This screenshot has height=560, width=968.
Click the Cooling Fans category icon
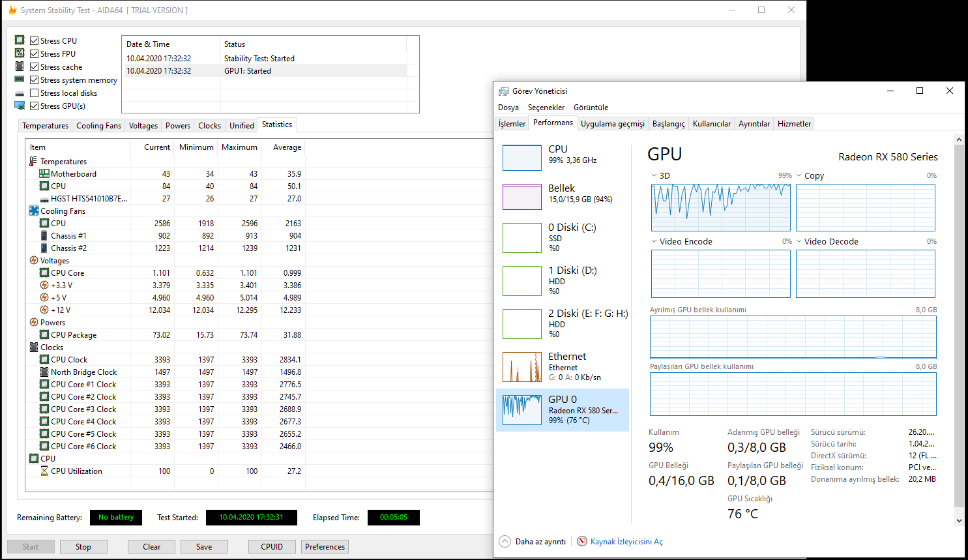(34, 211)
